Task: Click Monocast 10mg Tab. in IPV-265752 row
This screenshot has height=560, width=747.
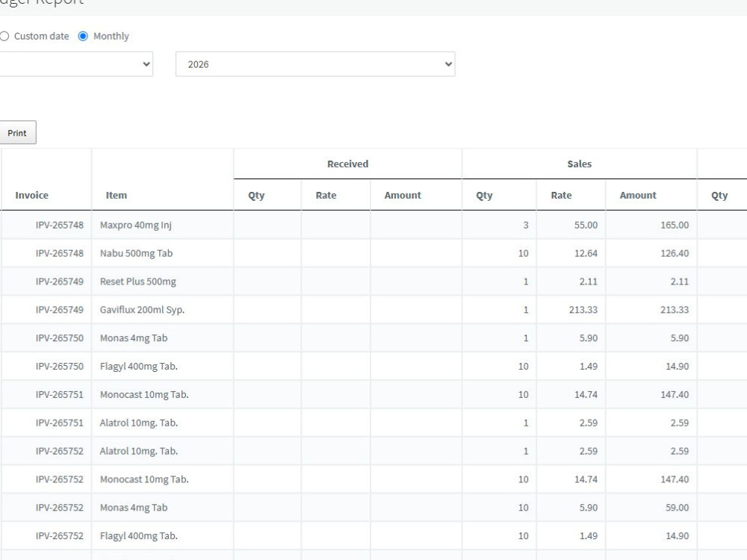Action: (x=144, y=479)
